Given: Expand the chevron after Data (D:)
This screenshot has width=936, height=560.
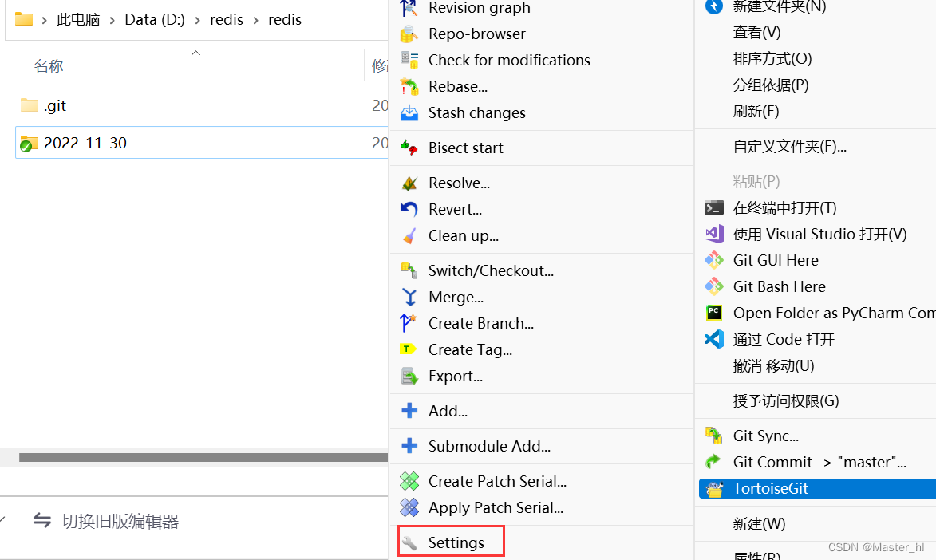Looking at the screenshot, I should pyautogui.click(x=197, y=20).
